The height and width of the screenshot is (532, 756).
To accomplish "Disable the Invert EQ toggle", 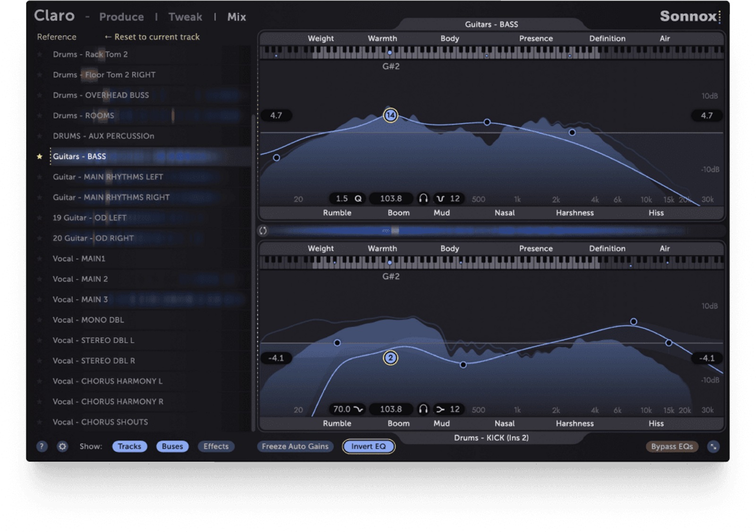I will [x=368, y=446].
